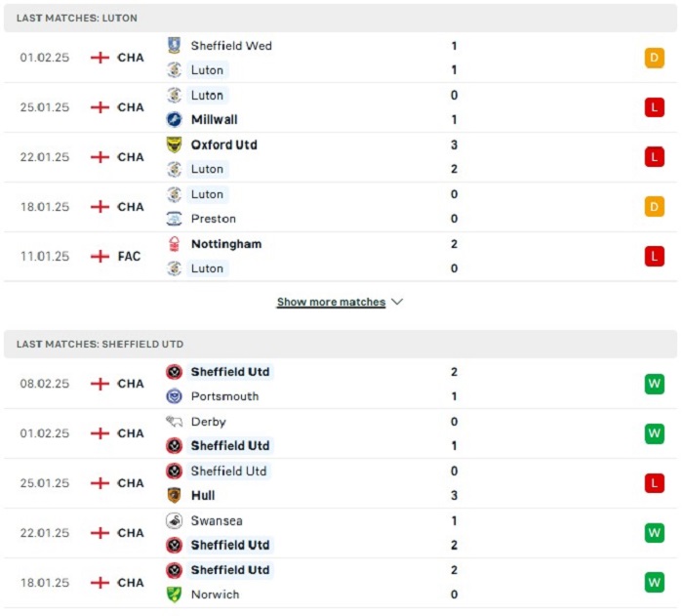683x616 pixels.
Task: Expand the list with Show more matches
Action: pyautogui.click(x=331, y=302)
